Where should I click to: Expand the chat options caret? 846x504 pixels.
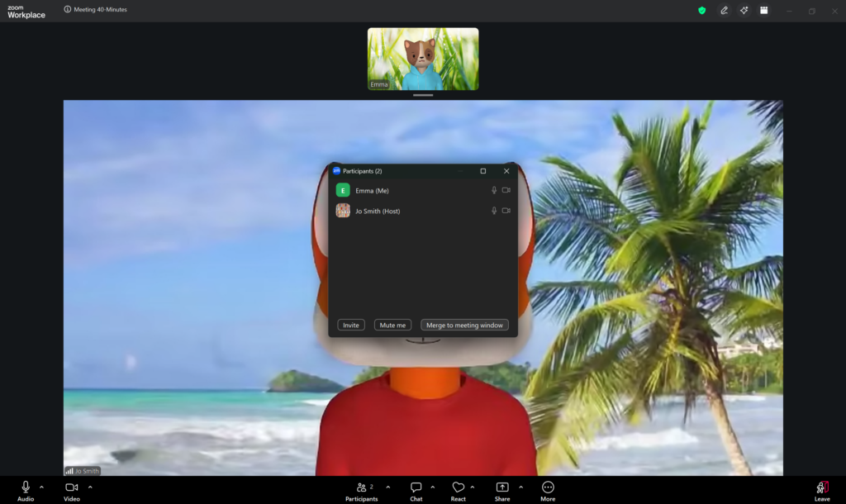click(x=433, y=487)
